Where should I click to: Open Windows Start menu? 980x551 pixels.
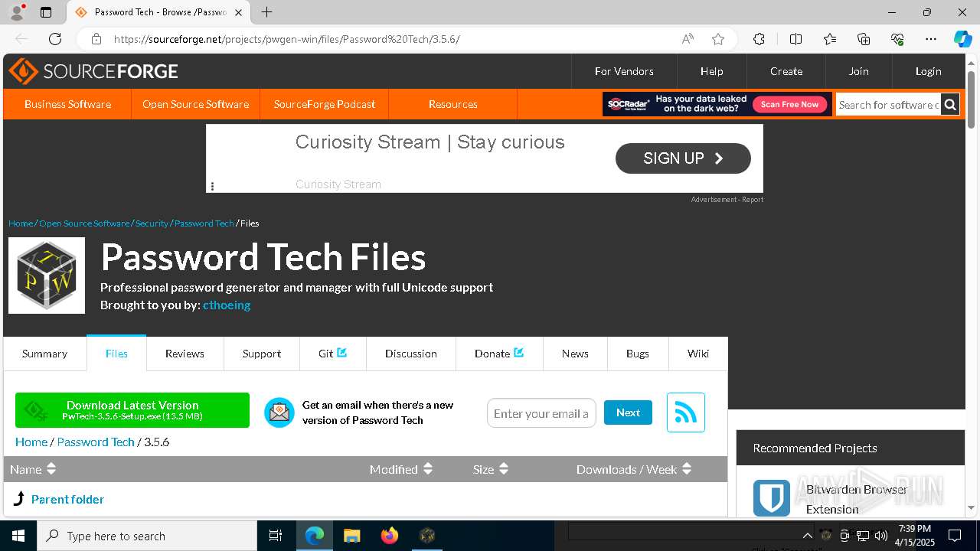[18, 536]
